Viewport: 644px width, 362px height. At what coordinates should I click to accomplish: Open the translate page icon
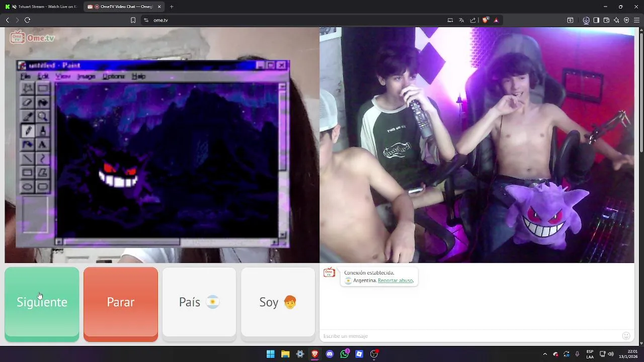click(462, 20)
